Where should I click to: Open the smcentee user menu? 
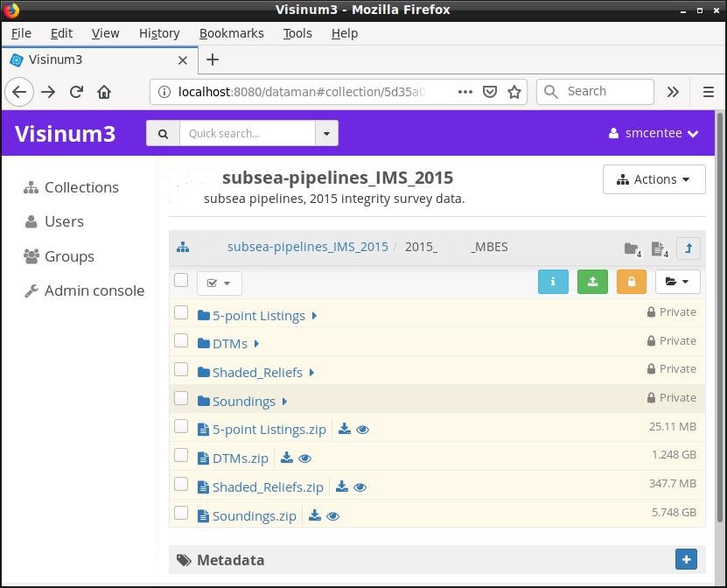tap(653, 134)
